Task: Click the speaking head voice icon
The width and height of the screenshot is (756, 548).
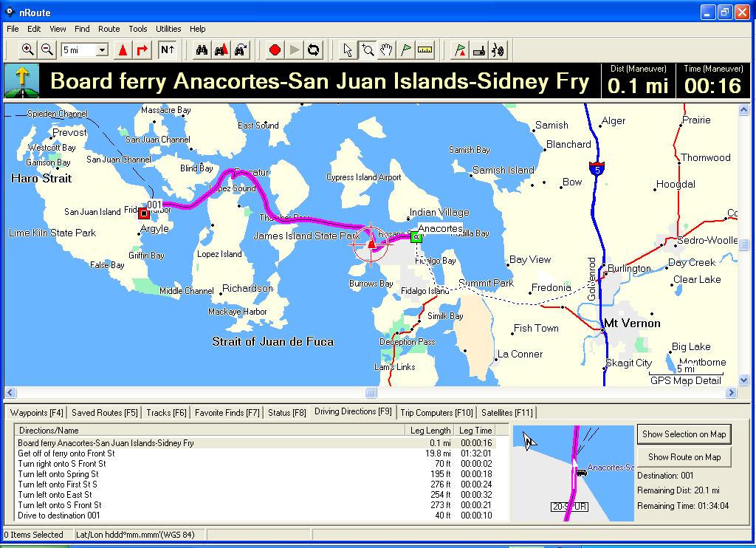Action: [498, 49]
